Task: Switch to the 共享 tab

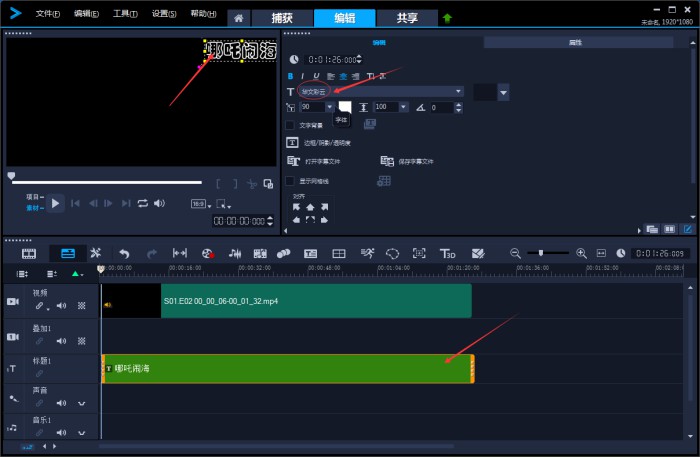Action: [x=407, y=18]
